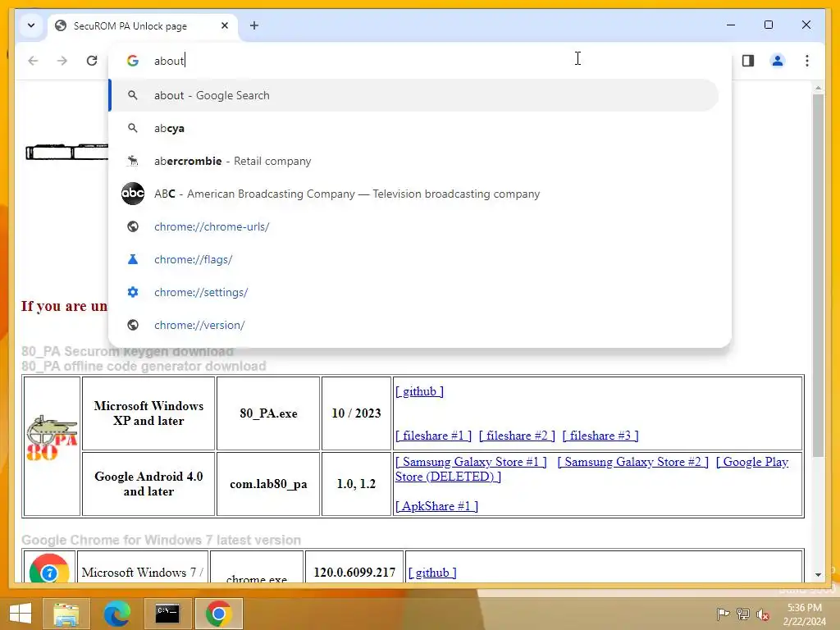Select the '1.0, 1.2' version cell
This screenshot has width=840, height=630.
coord(356,484)
